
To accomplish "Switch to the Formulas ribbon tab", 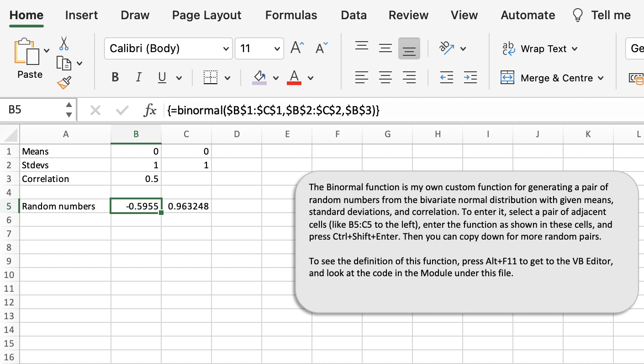I will [x=291, y=15].
